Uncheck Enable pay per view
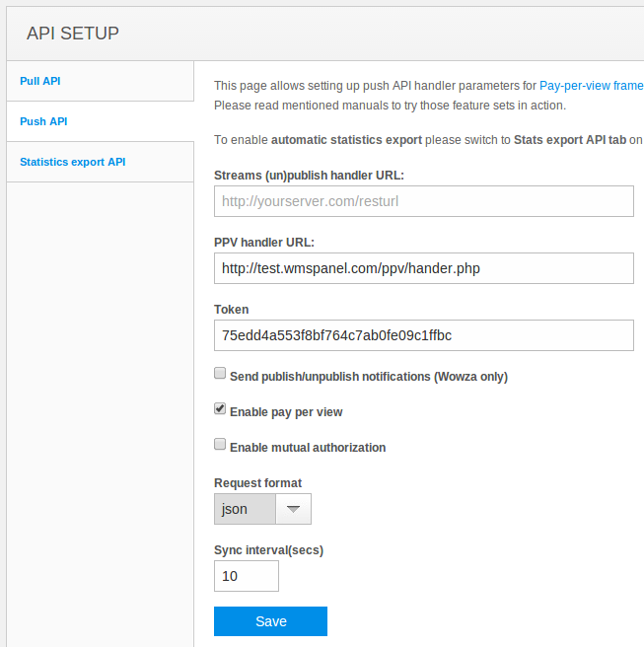 click(220, 408)
